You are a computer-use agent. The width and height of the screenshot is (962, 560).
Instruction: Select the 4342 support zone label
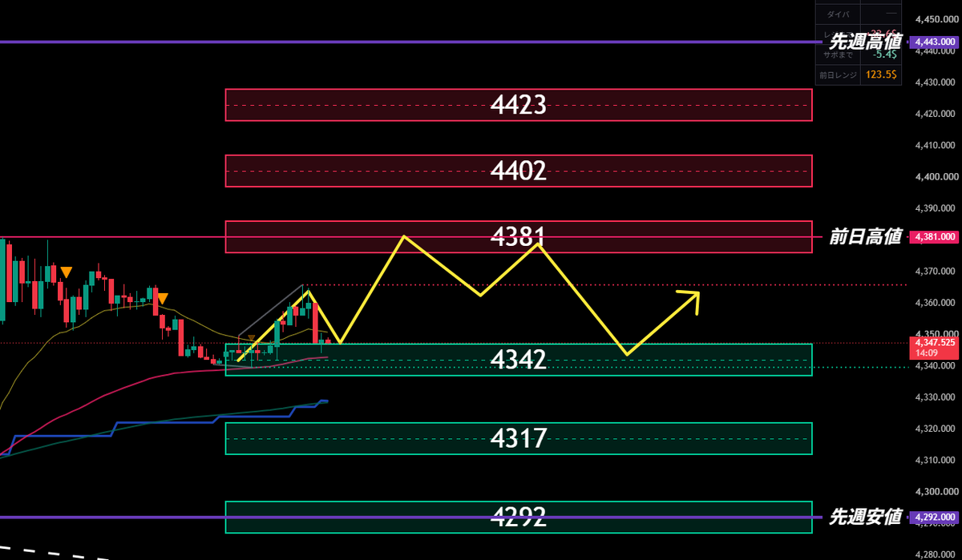tap(519, 360)
